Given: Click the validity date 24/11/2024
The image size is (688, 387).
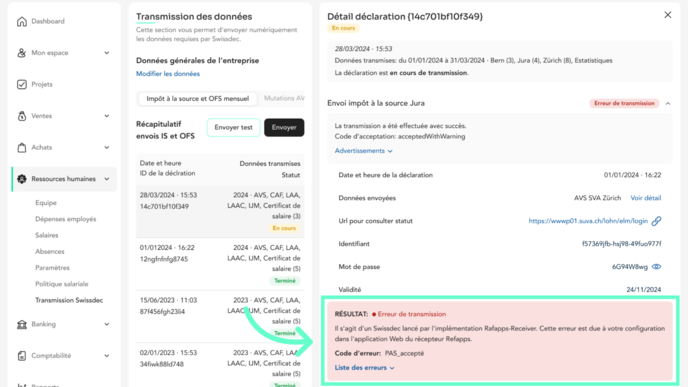Looking at the screenshot, I should tap(643, 290).
